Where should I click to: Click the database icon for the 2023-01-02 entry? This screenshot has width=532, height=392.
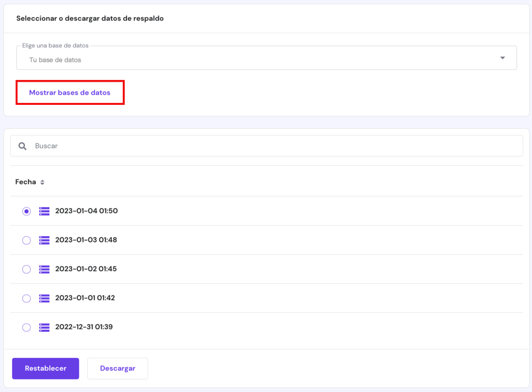pos(44,269)
